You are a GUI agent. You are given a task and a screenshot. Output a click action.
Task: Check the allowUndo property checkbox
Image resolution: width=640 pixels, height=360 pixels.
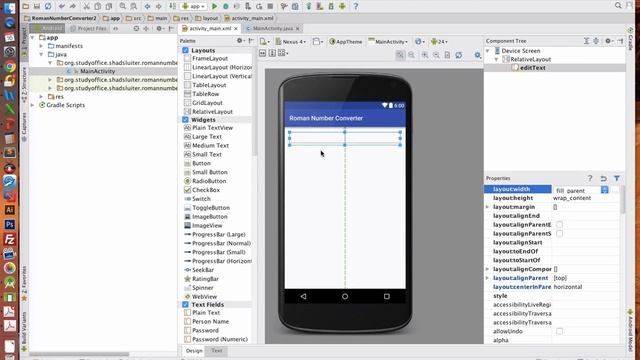pos(560,331)
